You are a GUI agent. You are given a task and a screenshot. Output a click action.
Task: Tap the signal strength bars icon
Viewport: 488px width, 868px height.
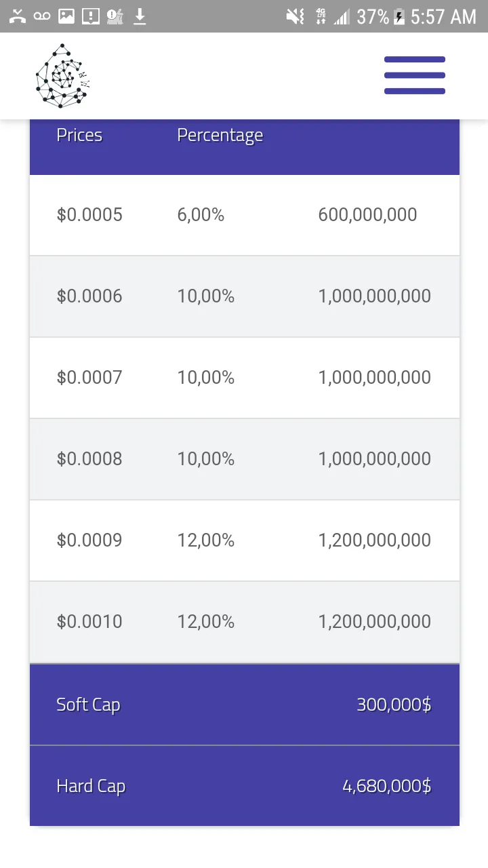click(342, 16)
